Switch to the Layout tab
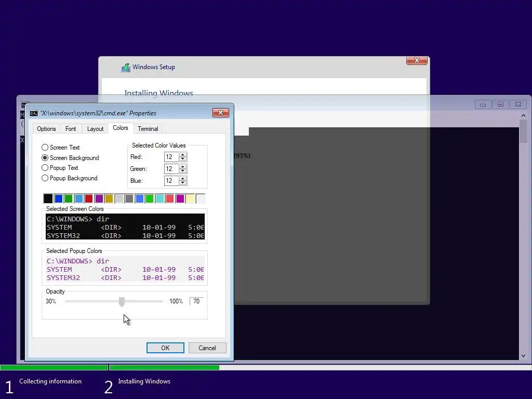 [95, 129]
